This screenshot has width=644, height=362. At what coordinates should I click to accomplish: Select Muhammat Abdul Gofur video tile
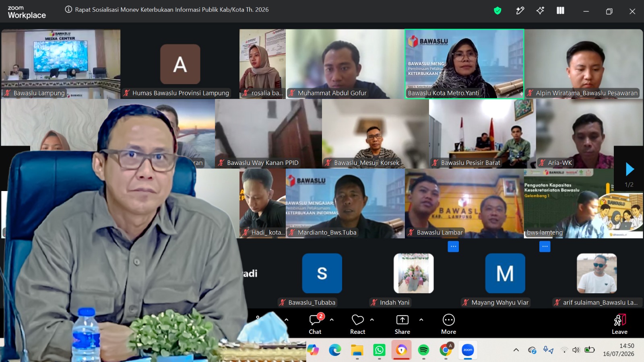click(x=345, y=64)
